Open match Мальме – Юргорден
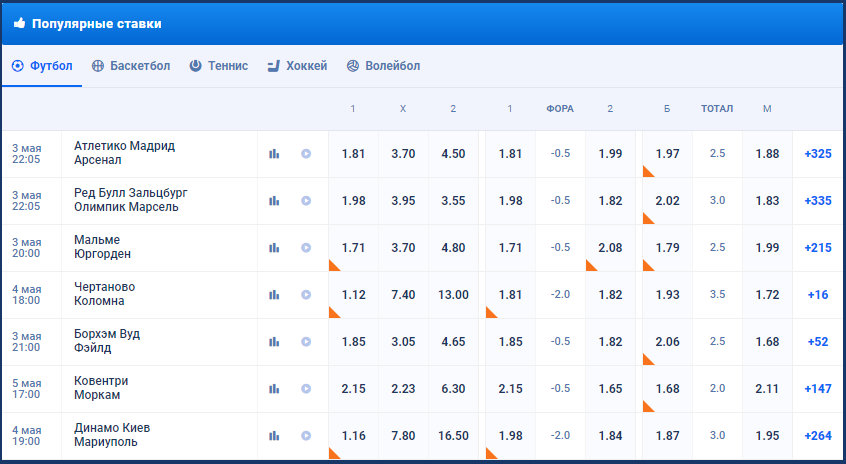 (103, 247)
